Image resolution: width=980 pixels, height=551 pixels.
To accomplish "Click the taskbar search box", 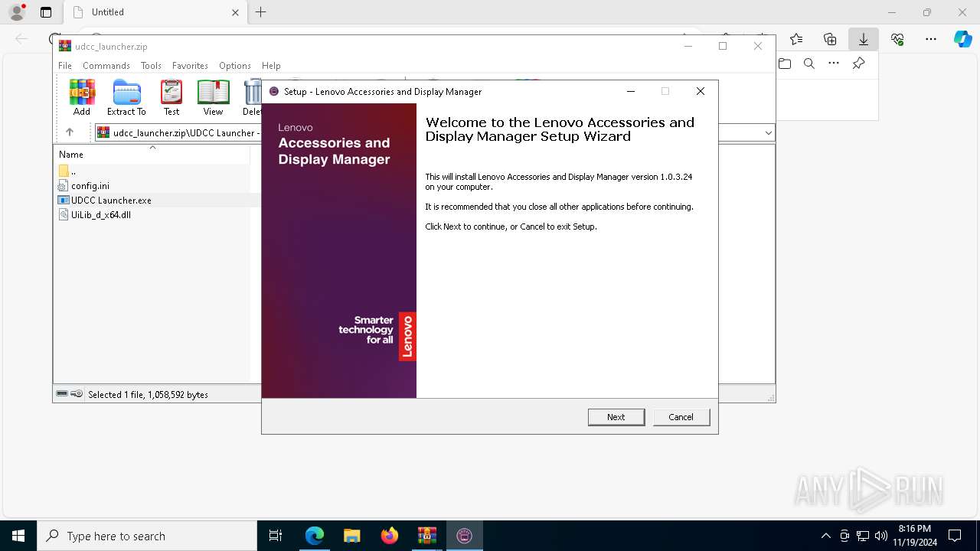I will [x=147, y=536].
